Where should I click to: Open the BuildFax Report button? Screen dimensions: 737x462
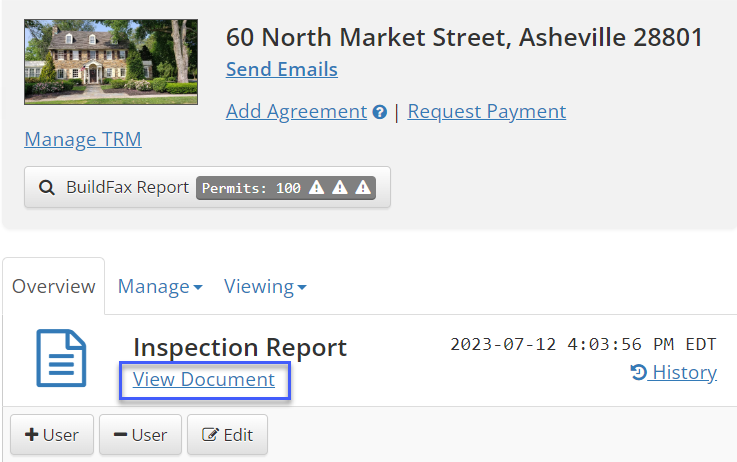[207, 187]
